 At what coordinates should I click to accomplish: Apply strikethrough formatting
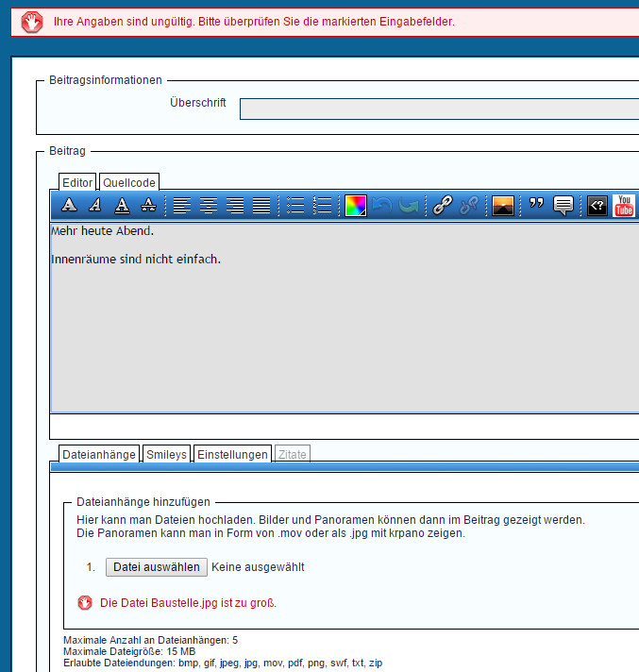point(148,206)
